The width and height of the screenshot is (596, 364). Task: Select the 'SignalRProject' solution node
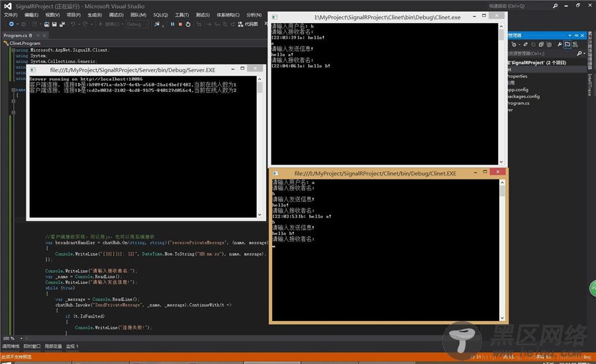click(538, 63)
